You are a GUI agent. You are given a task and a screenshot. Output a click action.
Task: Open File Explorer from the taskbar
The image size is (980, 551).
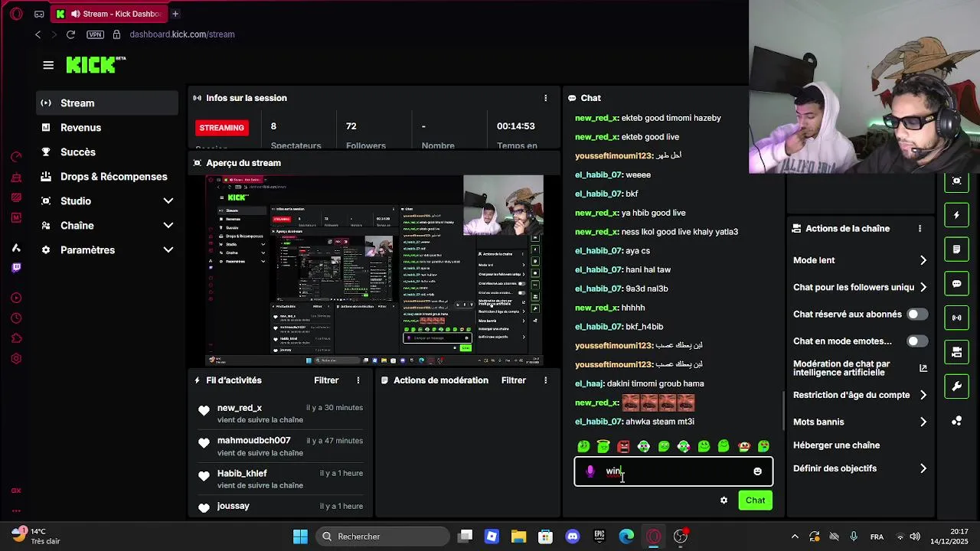pos(518,536)
